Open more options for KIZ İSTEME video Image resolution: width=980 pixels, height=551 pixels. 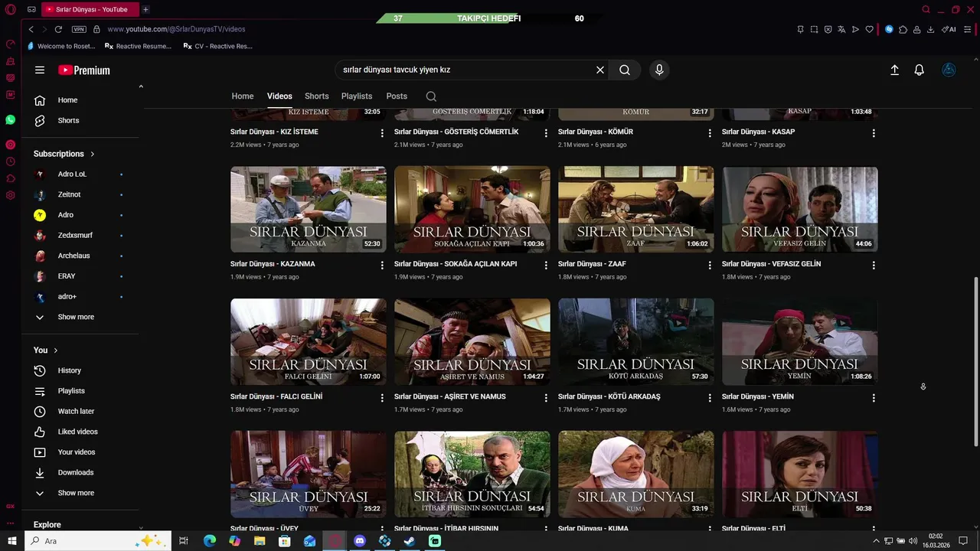pos(382,133)
